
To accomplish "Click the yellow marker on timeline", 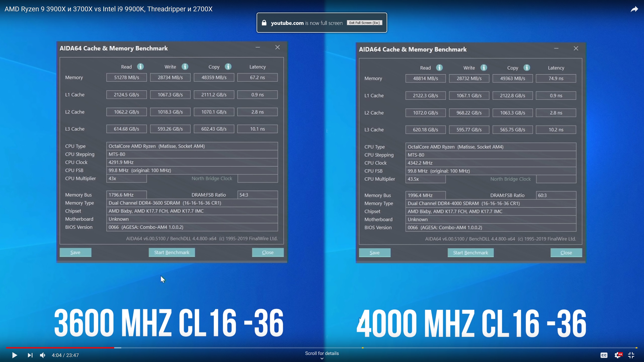I will pos(363,348).
